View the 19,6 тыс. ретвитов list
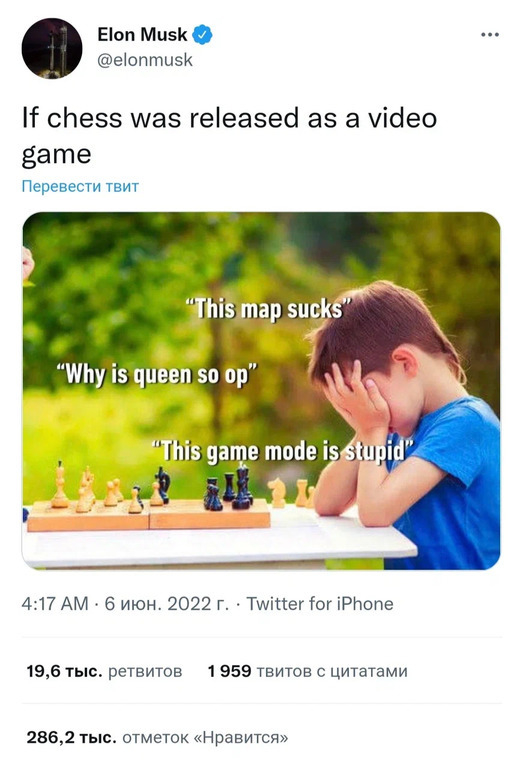The height and width of the screenshot is (768, 508). [x=104, y=671]
